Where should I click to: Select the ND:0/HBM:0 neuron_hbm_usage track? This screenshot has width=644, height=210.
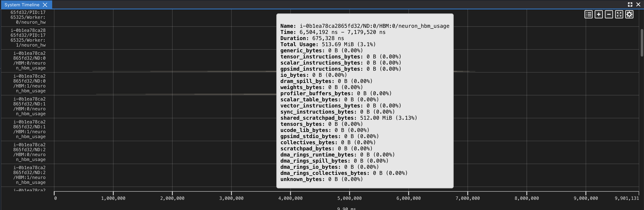click(28, 61)
